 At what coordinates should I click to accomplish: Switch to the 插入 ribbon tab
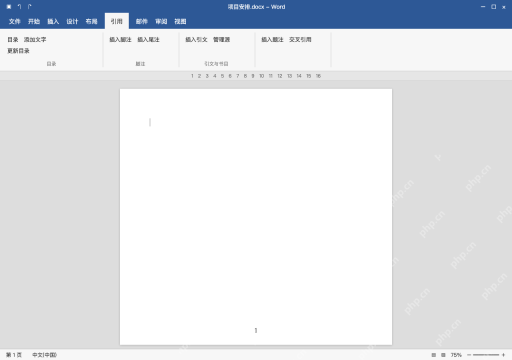click(53, 22)
